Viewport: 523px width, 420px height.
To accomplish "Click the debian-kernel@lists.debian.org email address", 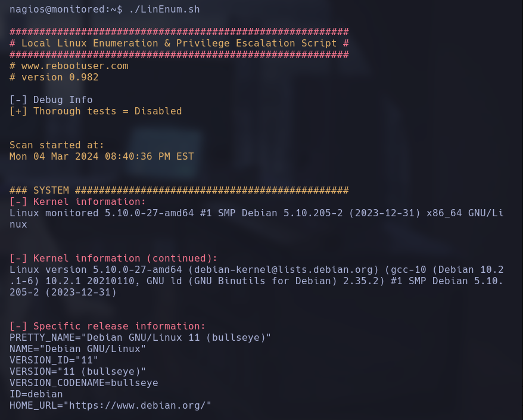I will (x=283, y=269).
